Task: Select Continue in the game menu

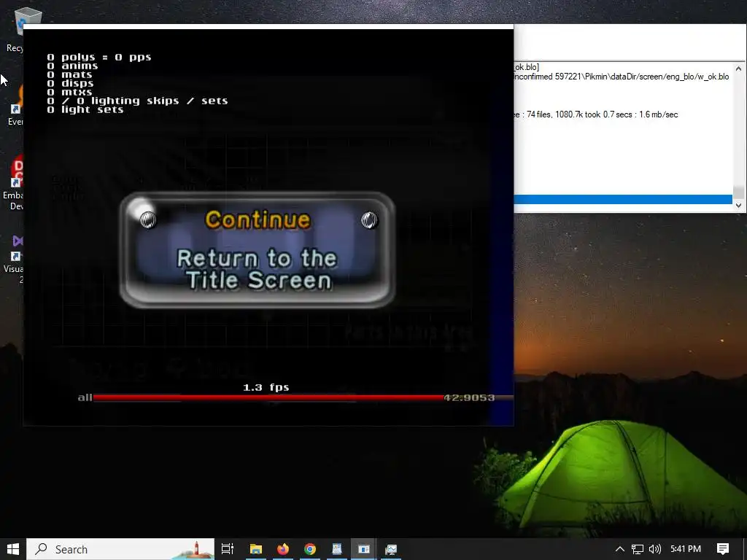Action: (x=258, y=219)
